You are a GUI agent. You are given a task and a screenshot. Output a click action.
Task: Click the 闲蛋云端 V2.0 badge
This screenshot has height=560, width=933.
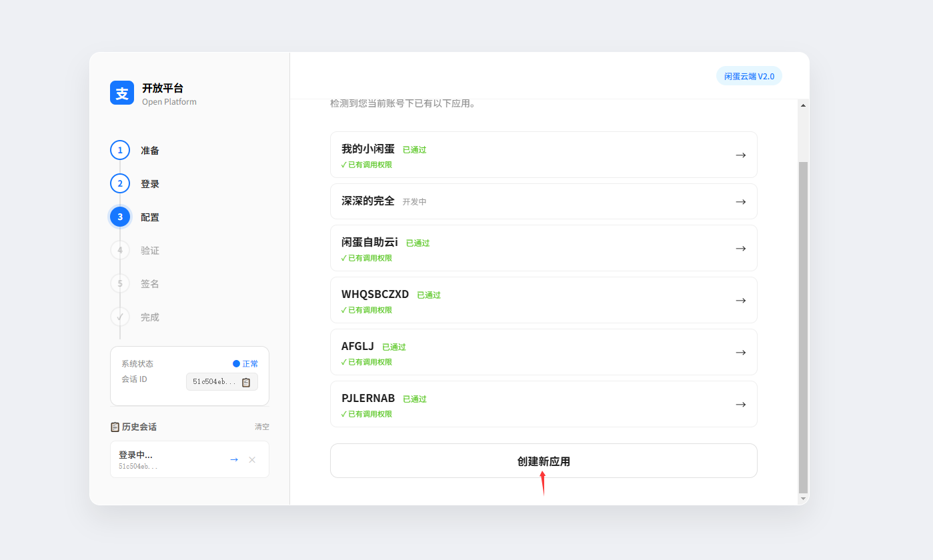tap(749, 76)
